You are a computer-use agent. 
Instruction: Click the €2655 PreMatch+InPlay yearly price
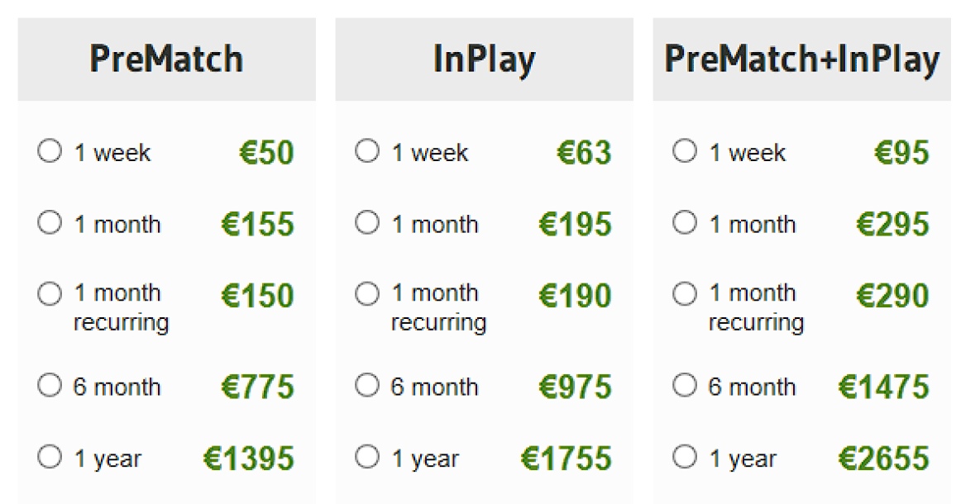[x=883, y=459]
